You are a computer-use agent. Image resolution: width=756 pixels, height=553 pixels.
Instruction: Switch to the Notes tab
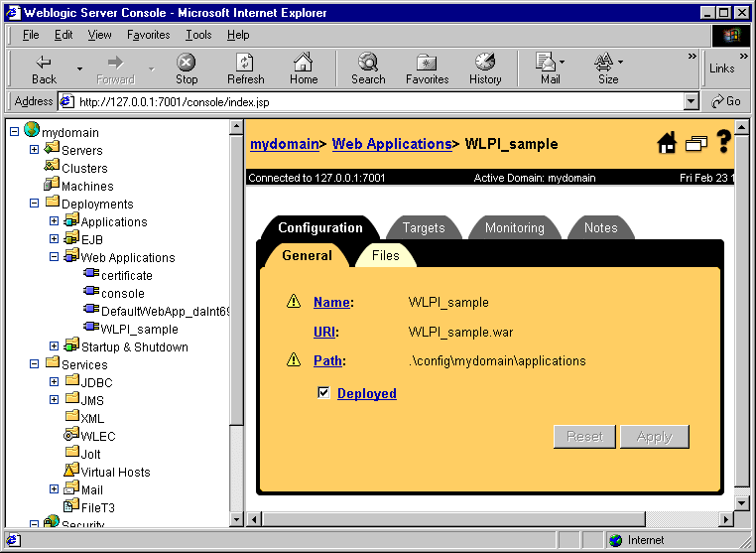click(x=601, y=227)
